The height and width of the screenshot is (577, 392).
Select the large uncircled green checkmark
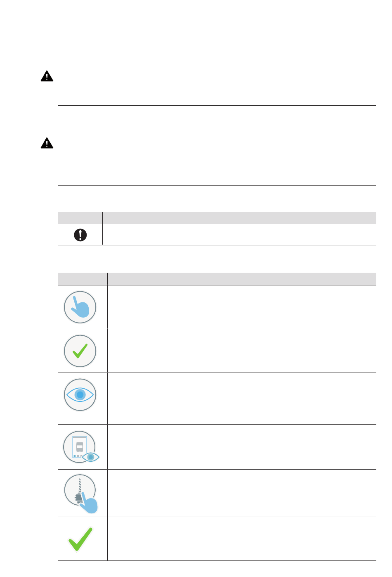click(x=80, y=539)
